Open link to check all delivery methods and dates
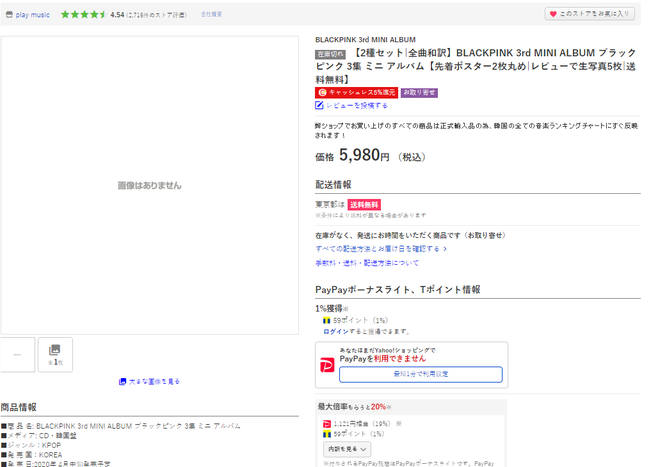 coord(381,249)
